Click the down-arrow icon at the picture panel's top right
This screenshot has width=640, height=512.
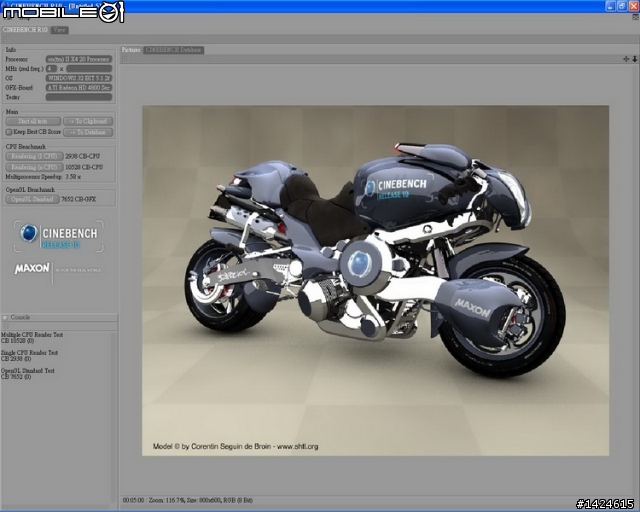[x=635, y=59]
